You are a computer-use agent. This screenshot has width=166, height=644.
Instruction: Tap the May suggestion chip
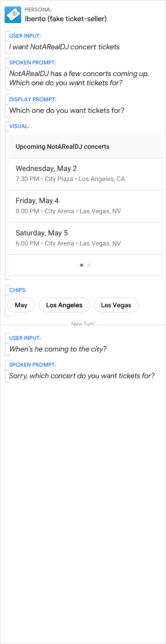[21, 305]
